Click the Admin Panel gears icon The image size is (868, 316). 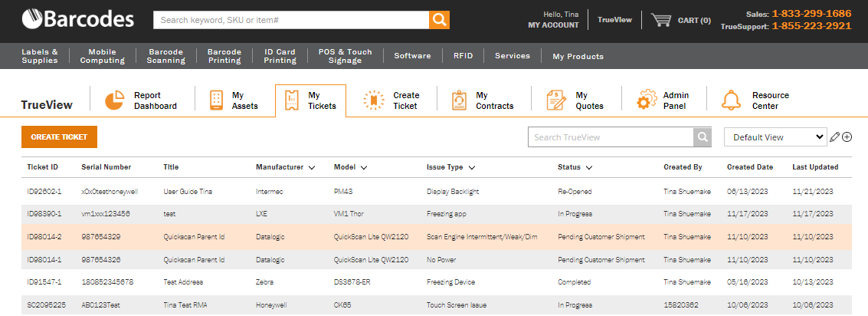646,100
